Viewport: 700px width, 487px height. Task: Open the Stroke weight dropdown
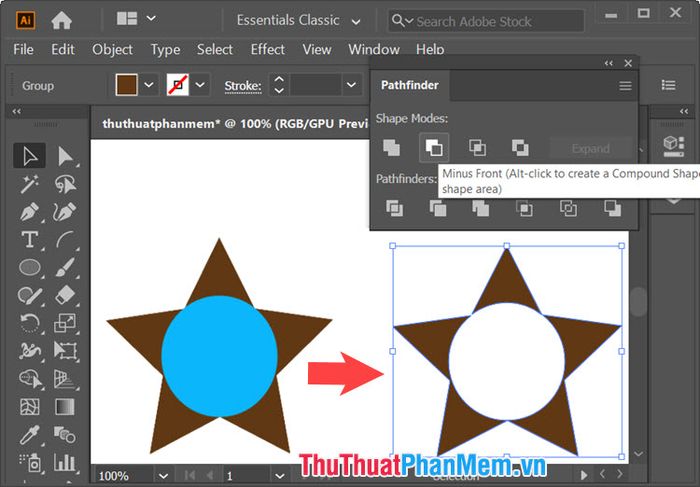tap(352, 85)
